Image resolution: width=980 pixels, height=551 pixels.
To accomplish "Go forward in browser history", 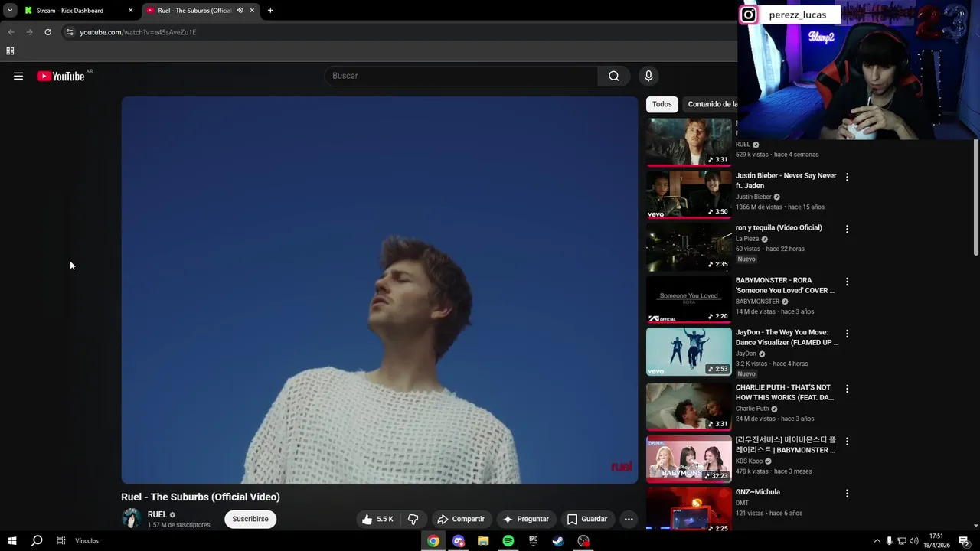I will (29, 32).
